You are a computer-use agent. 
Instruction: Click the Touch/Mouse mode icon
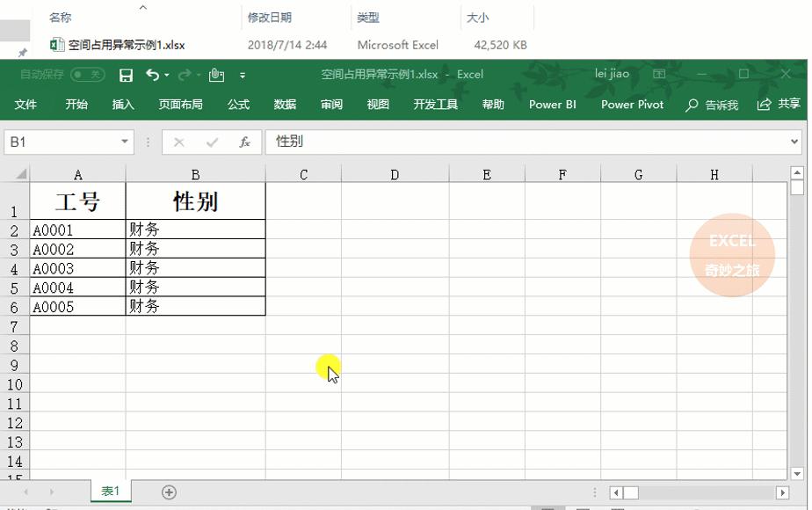point(216,74)
